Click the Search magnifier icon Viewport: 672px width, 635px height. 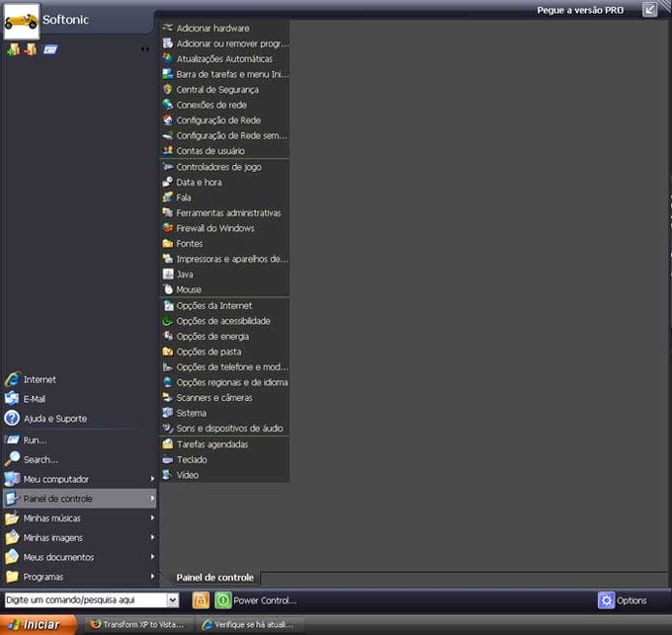click(12, 459)
